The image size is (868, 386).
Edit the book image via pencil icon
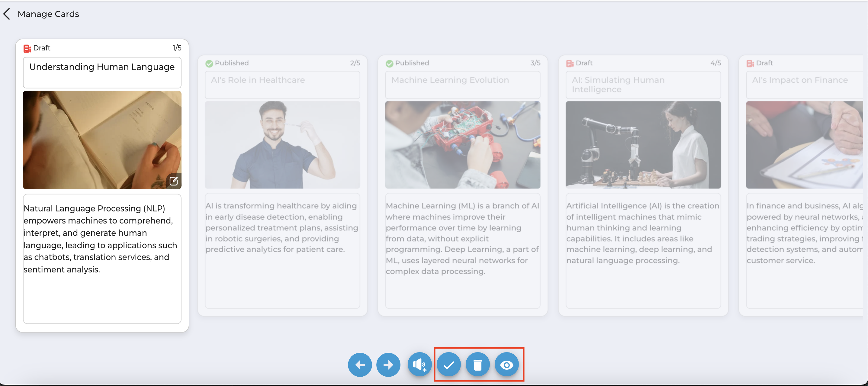point(174,181)
